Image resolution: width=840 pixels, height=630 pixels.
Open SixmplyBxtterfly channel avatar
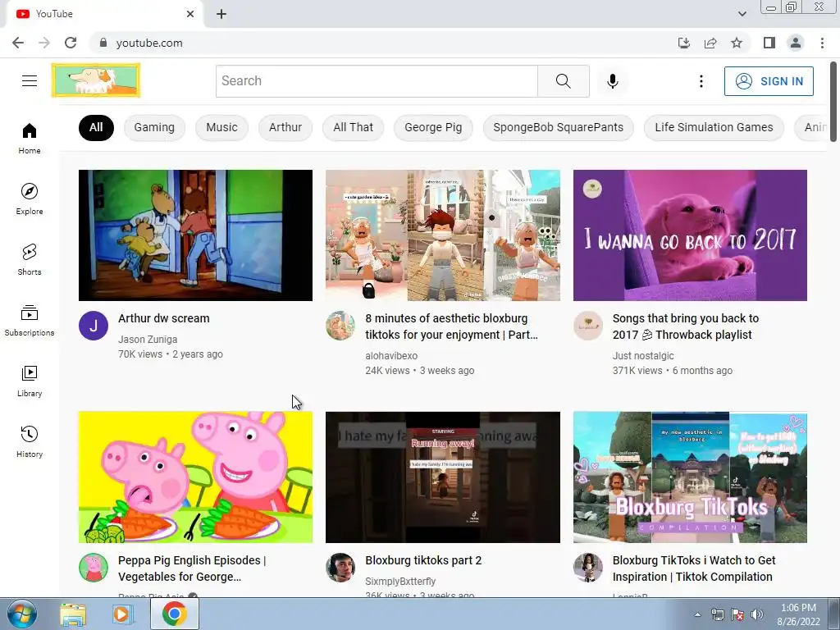[x=340, y=568]
